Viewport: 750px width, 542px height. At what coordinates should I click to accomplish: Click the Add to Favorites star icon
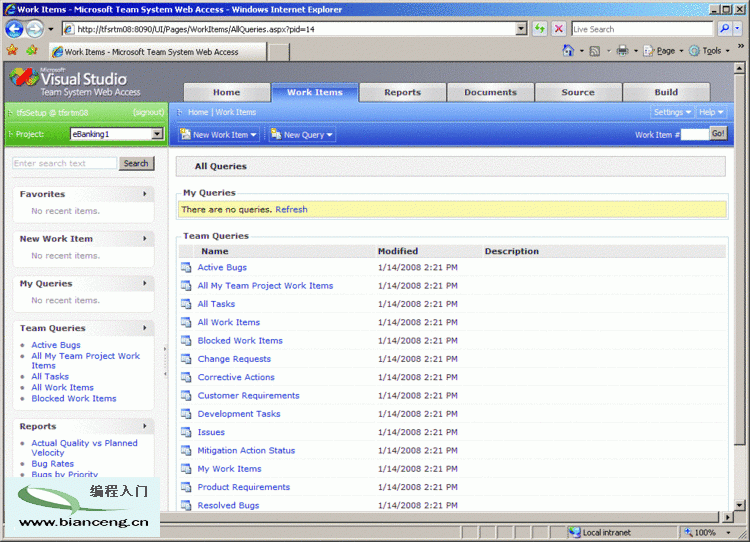(x=32, y=50)
